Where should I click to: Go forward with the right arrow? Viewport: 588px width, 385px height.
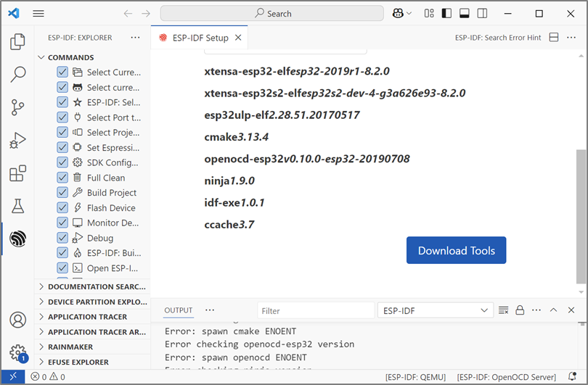146,14
